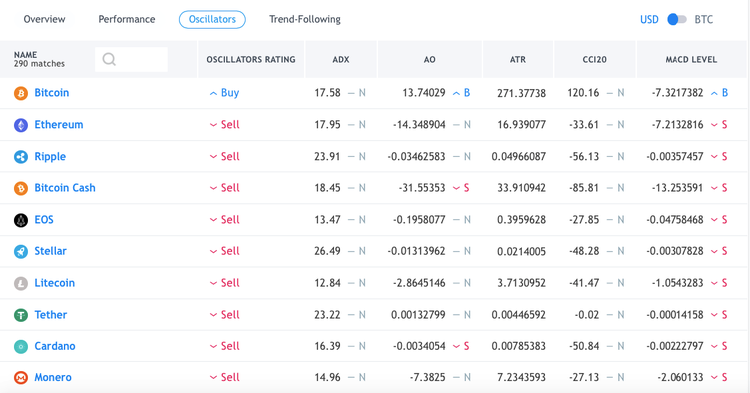Image resolution: width=750 pixels, height=393 pixels.
Task: Click the Bitcoin coin icon
Action: [21, 93]
